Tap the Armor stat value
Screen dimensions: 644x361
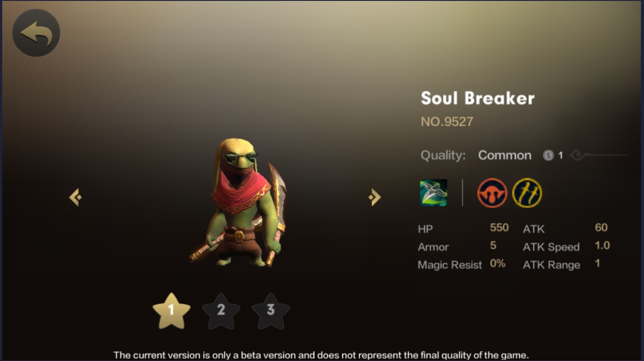coord(493,246)
